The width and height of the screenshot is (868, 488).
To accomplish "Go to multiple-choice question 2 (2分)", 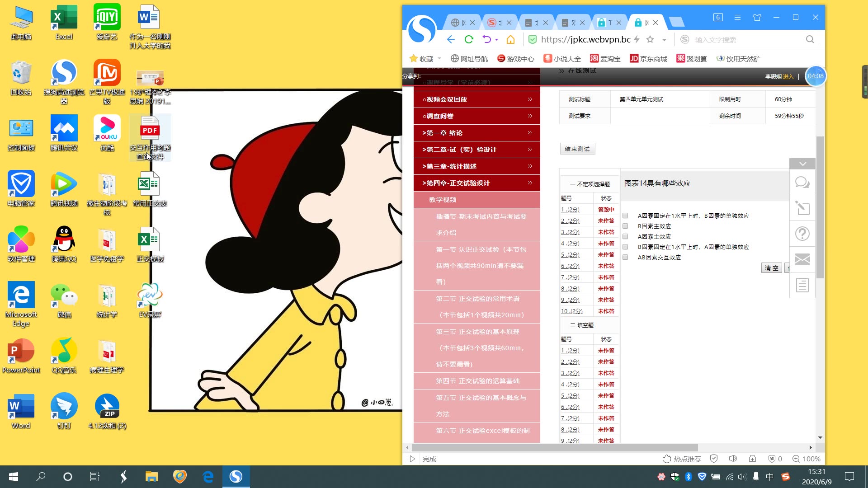I will pyautogui.click(x=570, y=221).
